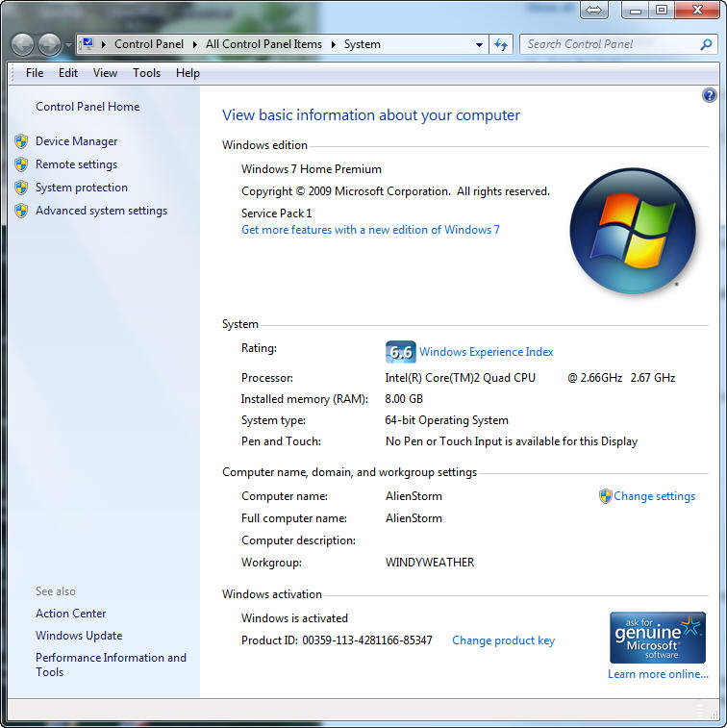Click the shield icon next to Device Manager
727x728 pixels.
(x=21, y=141)
